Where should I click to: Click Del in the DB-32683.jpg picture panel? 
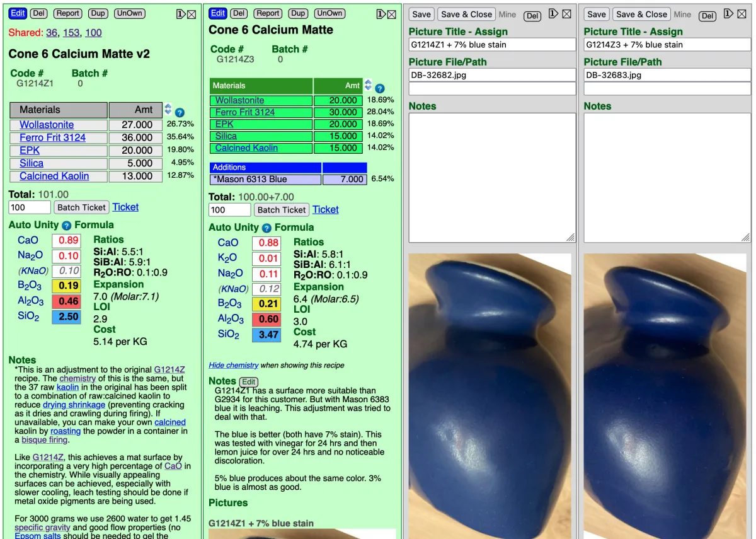tap(707, 16)
